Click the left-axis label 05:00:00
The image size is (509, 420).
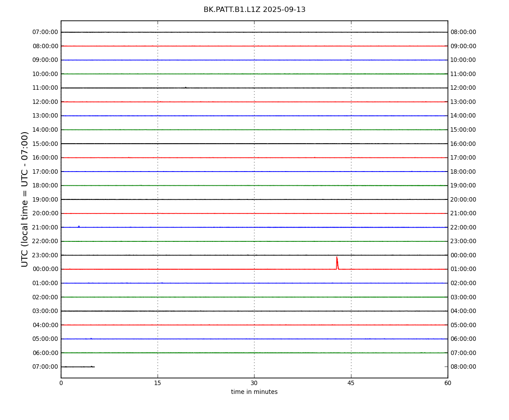(x=45, y=339)
